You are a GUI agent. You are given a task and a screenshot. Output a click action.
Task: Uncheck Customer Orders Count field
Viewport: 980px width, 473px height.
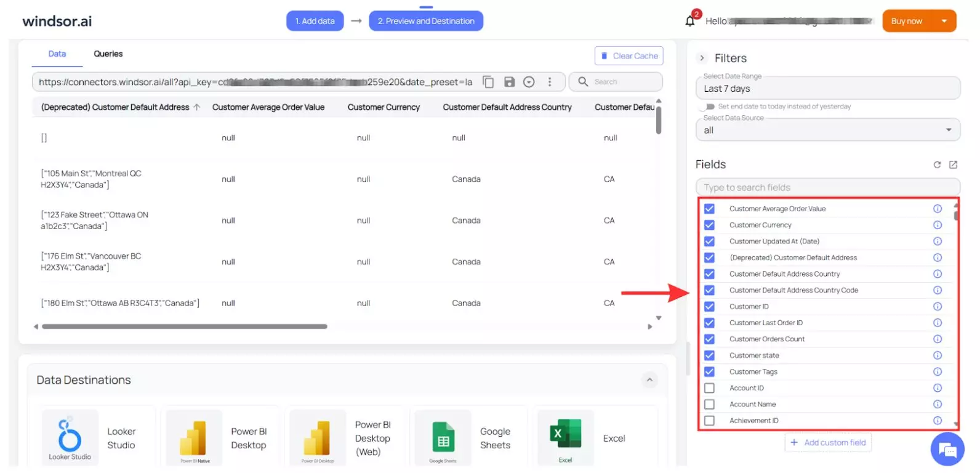[709, 339]
